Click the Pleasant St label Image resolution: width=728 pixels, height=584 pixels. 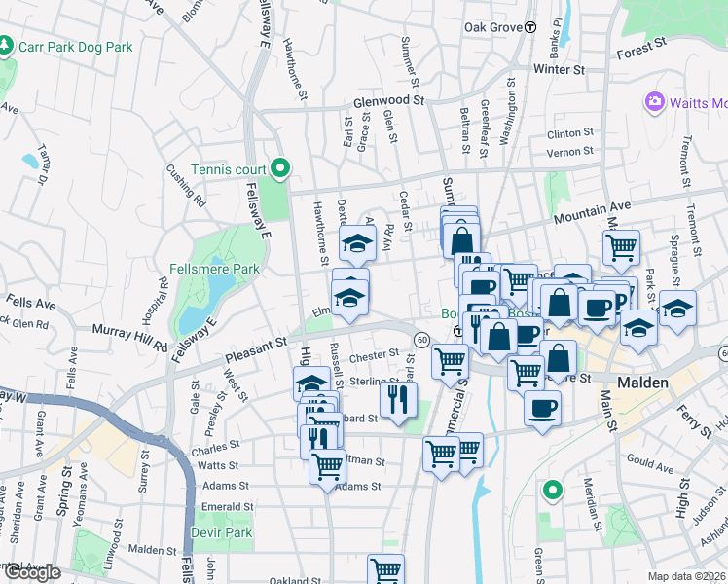click(256, 350)
